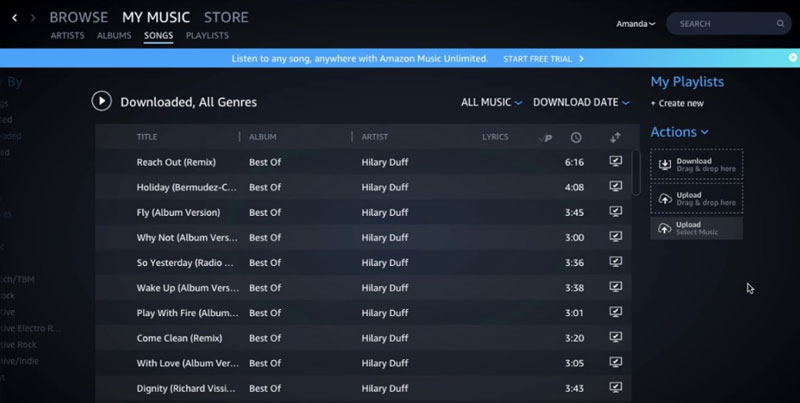Click Best Of album in Reach Out row
The height and width of the screenshot is (403, 800).
(x=265, y=162)
